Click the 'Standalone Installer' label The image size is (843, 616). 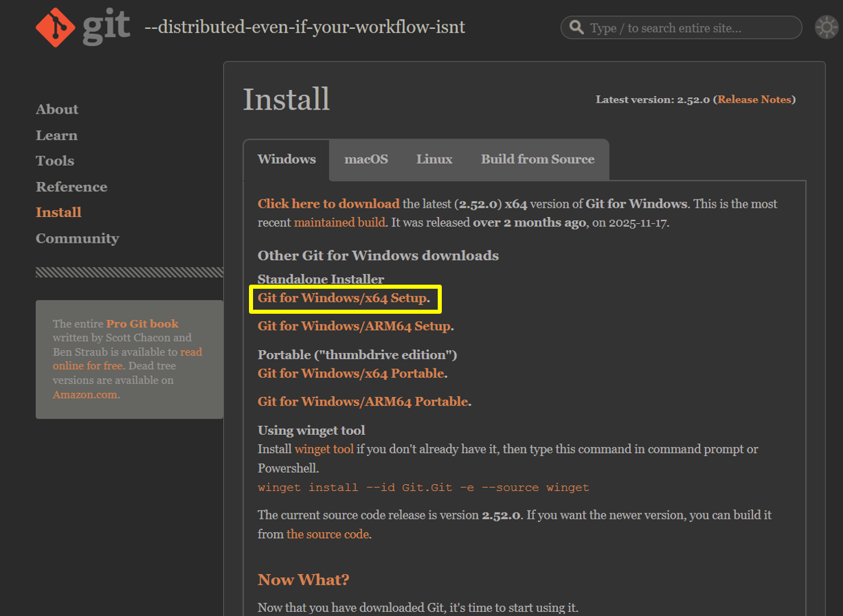321,279
